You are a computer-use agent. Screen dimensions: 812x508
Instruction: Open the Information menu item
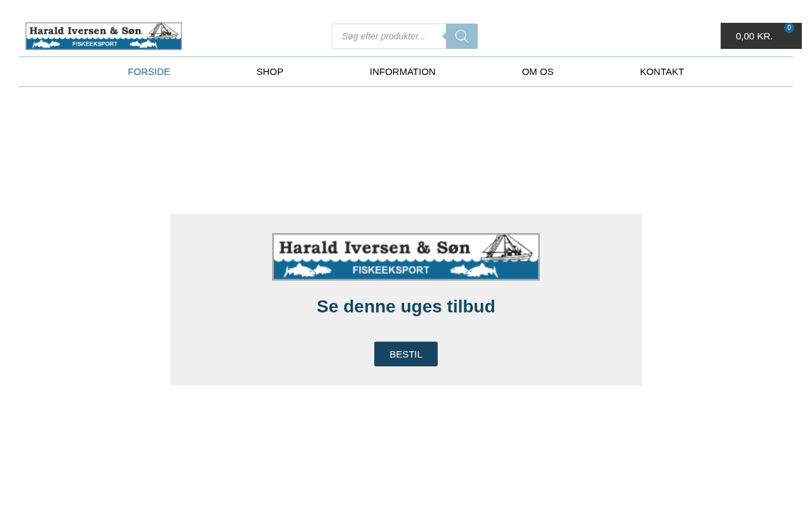pos(403,72)
